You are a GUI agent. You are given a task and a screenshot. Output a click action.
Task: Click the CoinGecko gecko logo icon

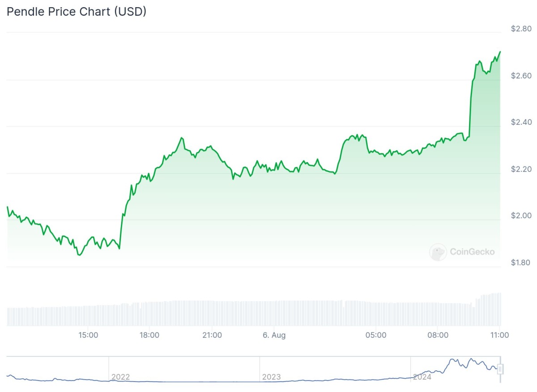pyautogui.click(x=438, y=252)
